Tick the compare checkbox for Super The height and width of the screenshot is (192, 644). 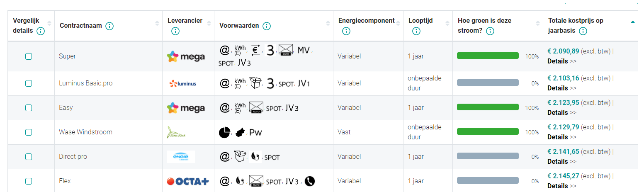point(29,56)
